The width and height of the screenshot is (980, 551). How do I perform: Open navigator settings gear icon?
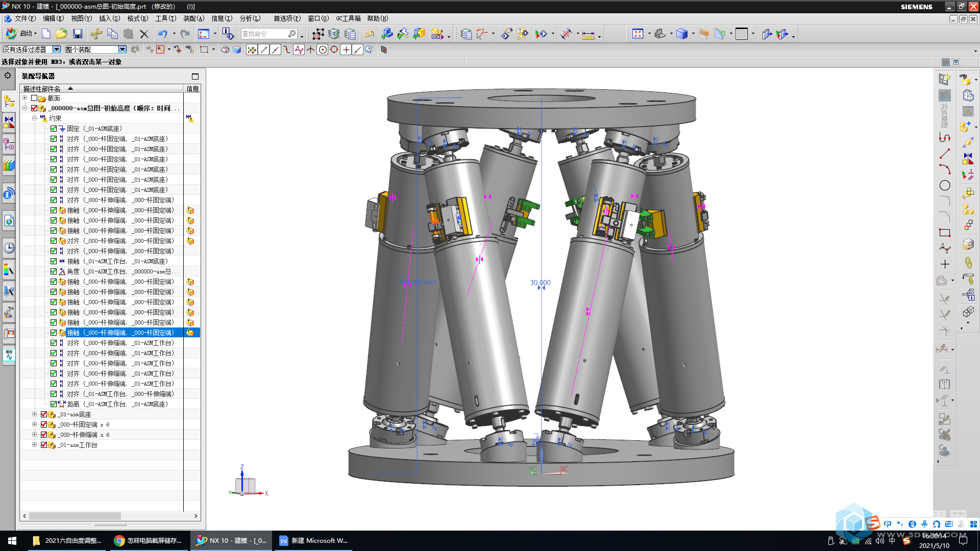[8, 76]
